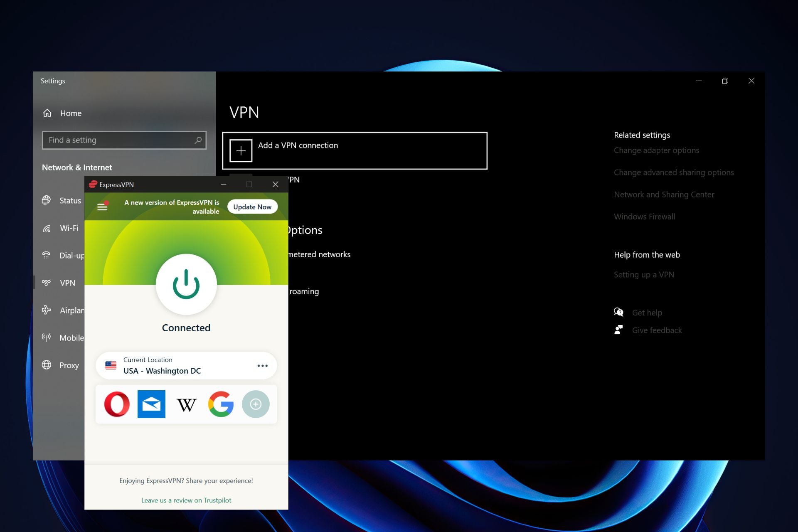Click the VPN sidebar icon
798x532 pixels.
pyautogui.click(x=46, y=283)
